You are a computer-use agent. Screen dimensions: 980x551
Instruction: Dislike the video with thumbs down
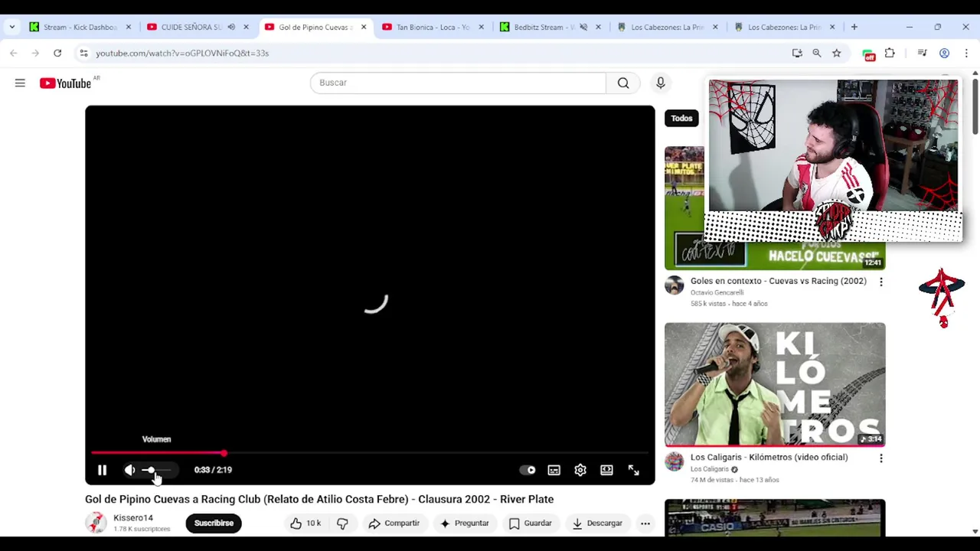(x=342, y=523)
